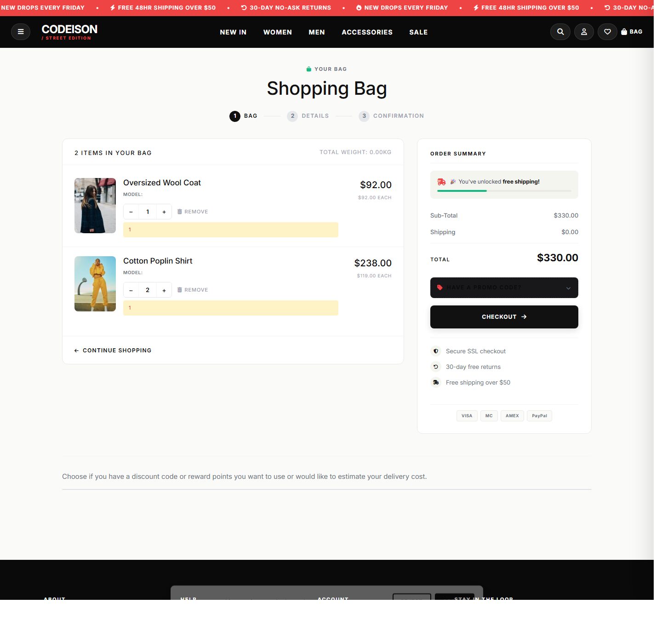The image size is (662, 644).
Task: Open Oversized Wool Coat thumbnail
Action: [x=95, y=206]
